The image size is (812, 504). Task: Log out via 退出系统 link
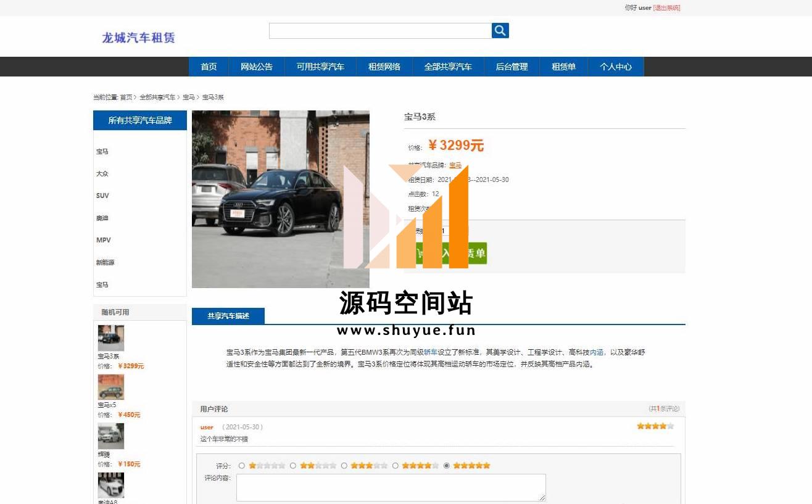coord(667,8)
